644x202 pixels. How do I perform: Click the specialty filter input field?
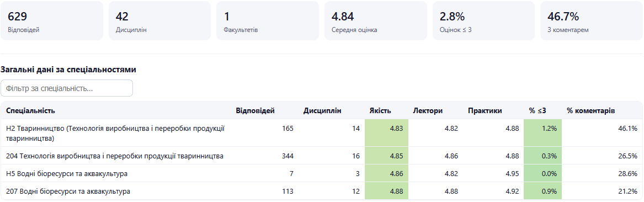pyautogui.click(x=67, y=88)
